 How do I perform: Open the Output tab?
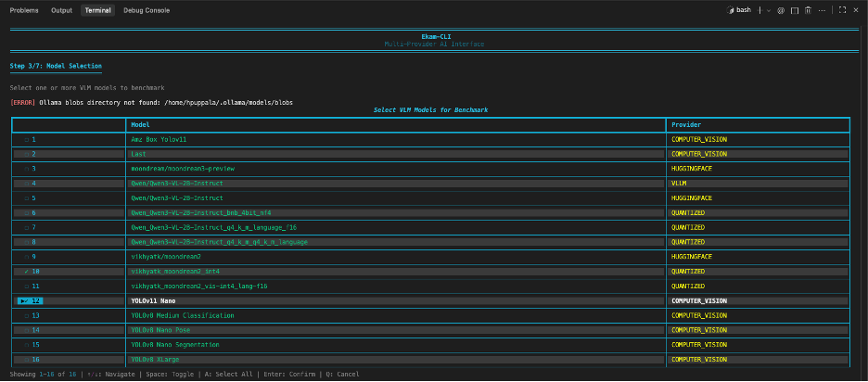click(x=62, y=10)
